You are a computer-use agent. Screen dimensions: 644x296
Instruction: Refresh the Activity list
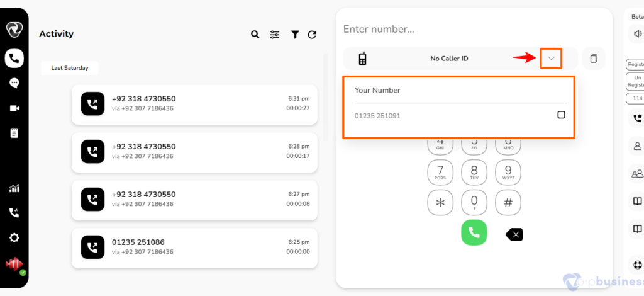point(312,35)
